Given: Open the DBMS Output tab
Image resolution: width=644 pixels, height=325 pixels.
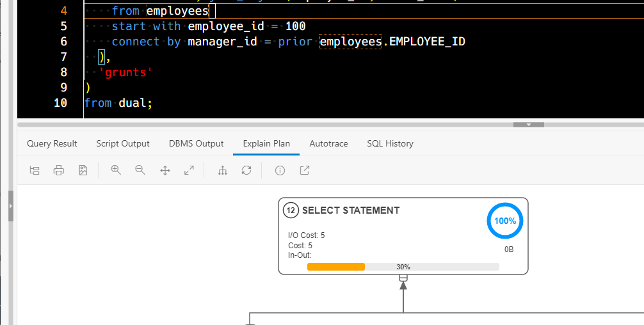Looking at the screenshot, I should point(197,143).
